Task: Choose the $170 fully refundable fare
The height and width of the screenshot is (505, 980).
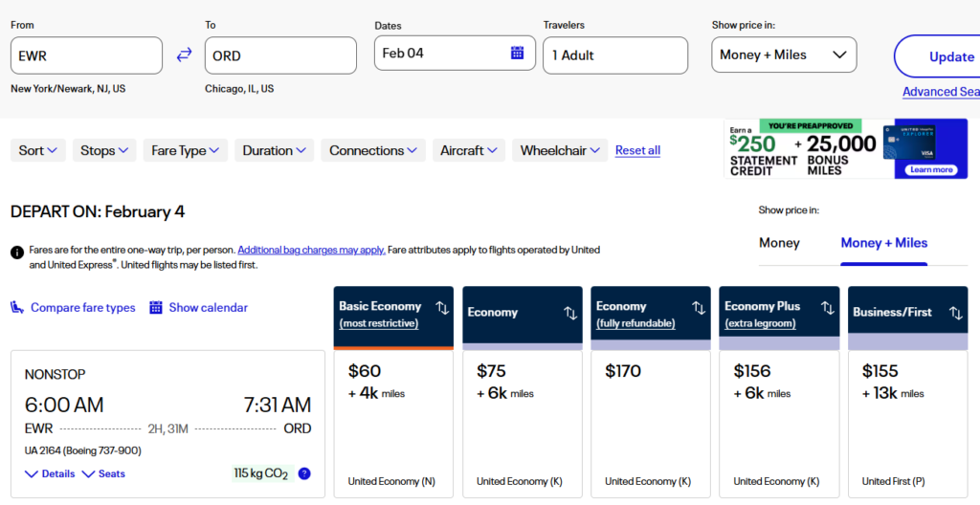Action: [x=651, y=425]
